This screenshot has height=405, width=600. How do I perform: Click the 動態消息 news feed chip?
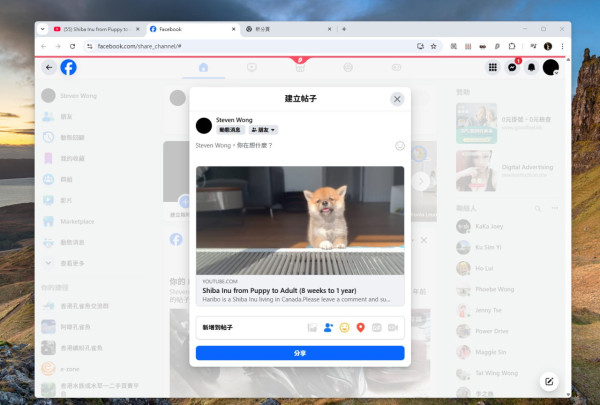[x=230, y=130]
